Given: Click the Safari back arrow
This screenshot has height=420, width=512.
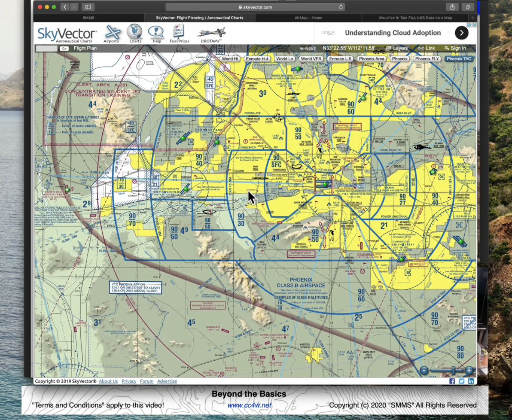Looking at the screenshot, I should pos(65,7).
